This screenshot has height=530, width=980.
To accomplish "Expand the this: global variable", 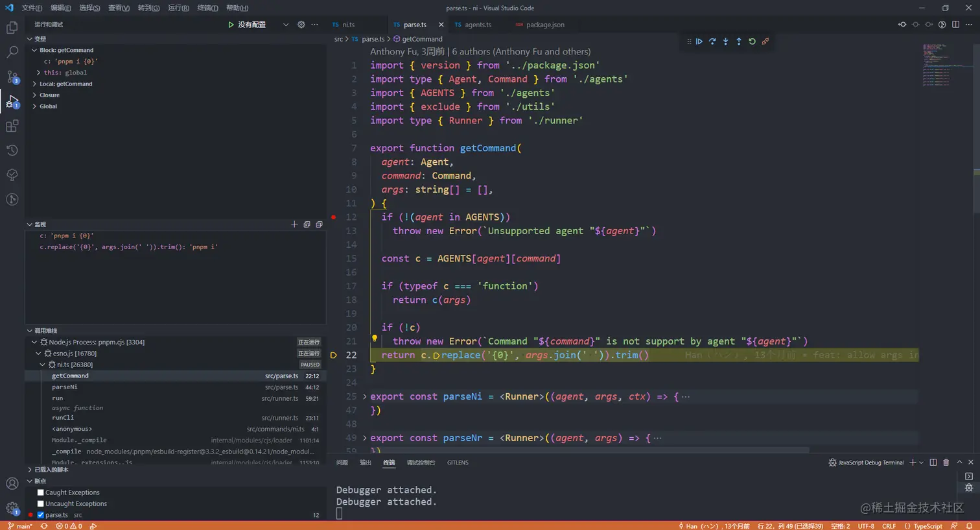I will [38, 73].
